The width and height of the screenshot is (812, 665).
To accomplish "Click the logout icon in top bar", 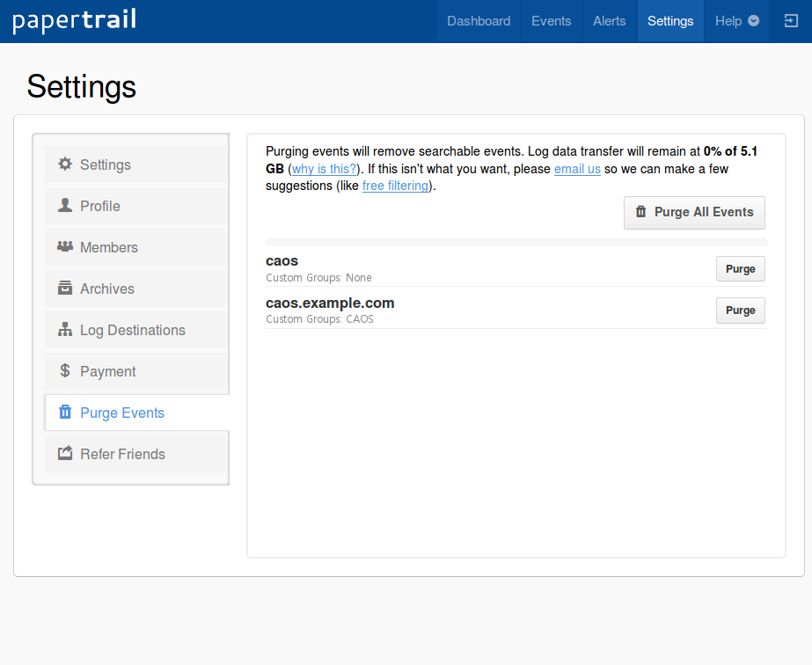I will [790, 21].
